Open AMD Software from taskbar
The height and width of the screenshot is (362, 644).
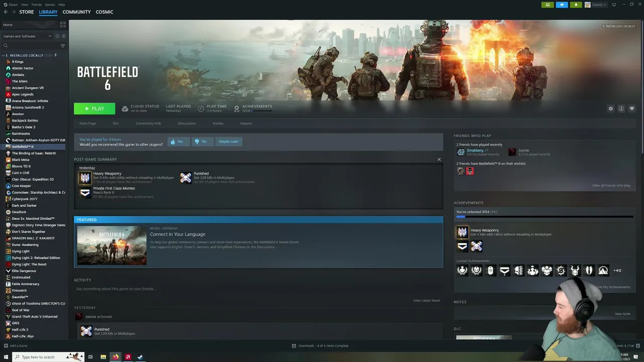point(128,357)
